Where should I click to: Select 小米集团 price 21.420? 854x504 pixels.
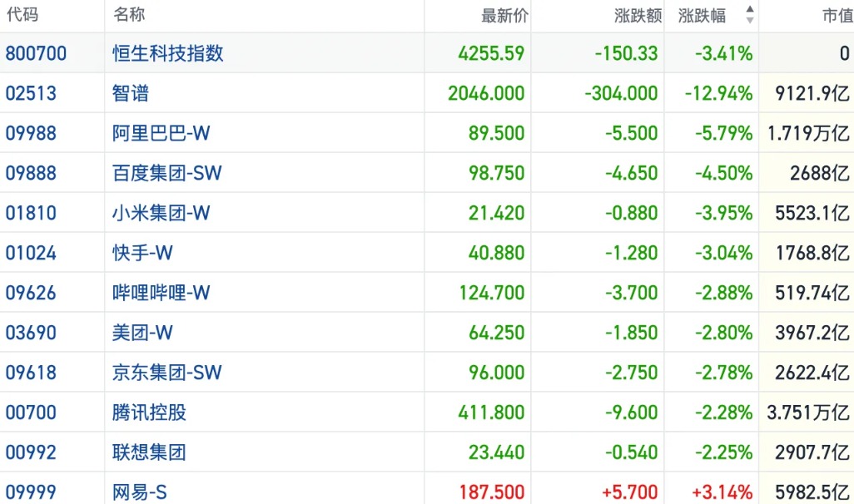point(497,213)
